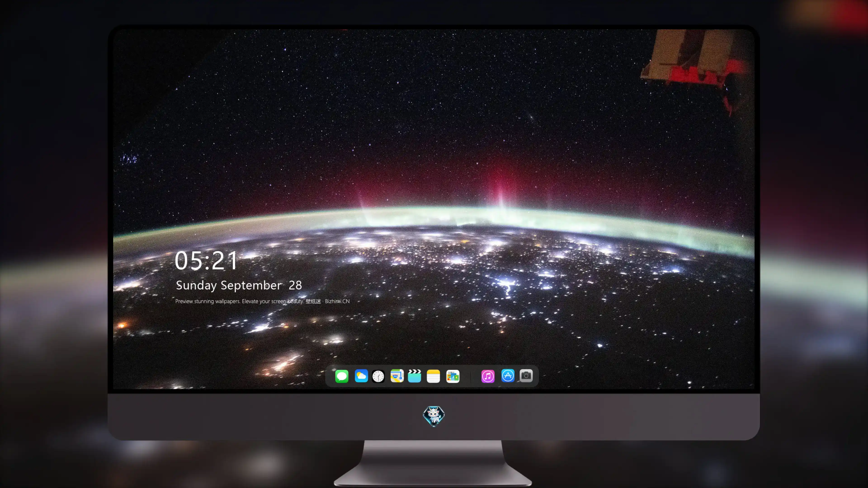The height and width of the screenshot is (488, 868).
Task: Launch the Videos clapperboard app
Action: (415, 376)
